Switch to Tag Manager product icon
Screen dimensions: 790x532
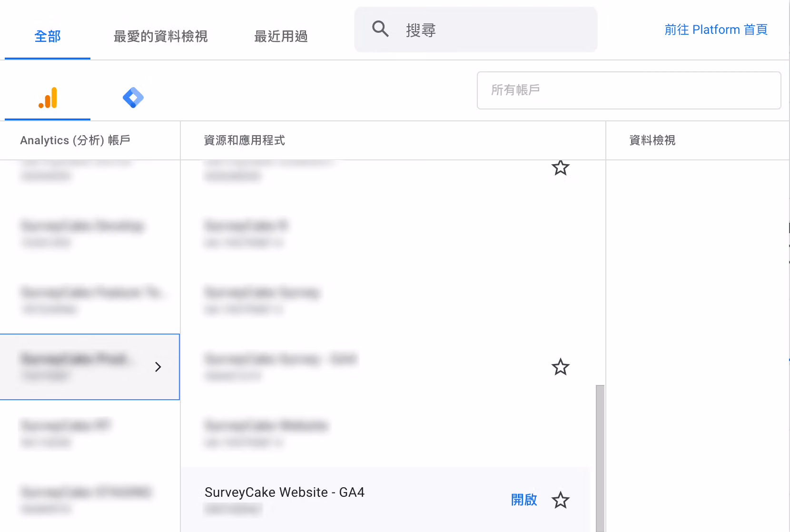click(133, 98)
